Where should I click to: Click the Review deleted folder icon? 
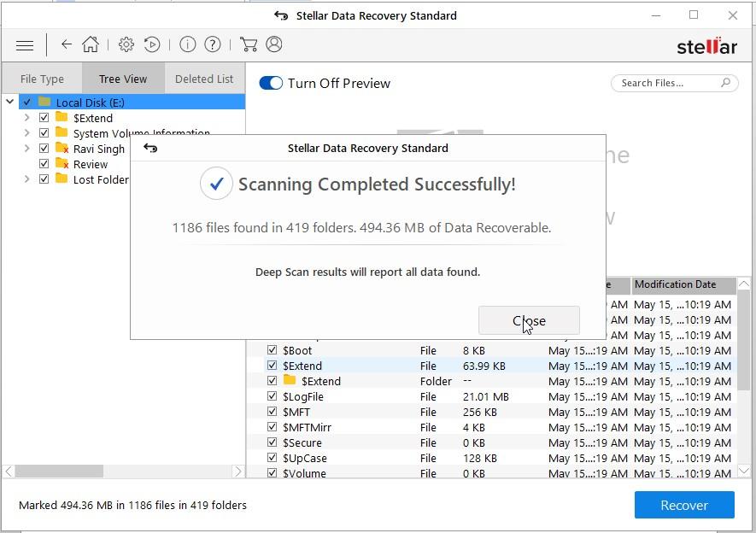(62, 163)
